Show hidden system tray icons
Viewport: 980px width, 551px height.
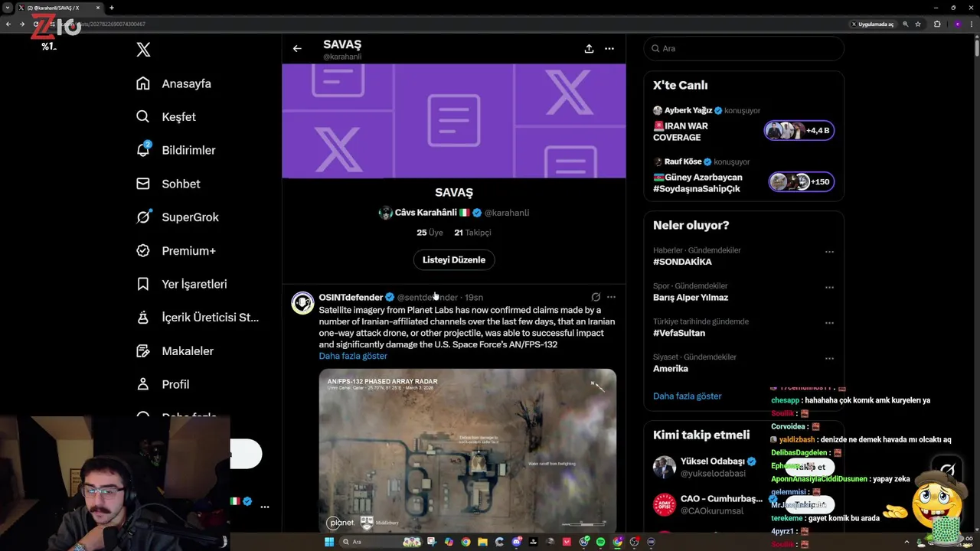pos(906,542)
